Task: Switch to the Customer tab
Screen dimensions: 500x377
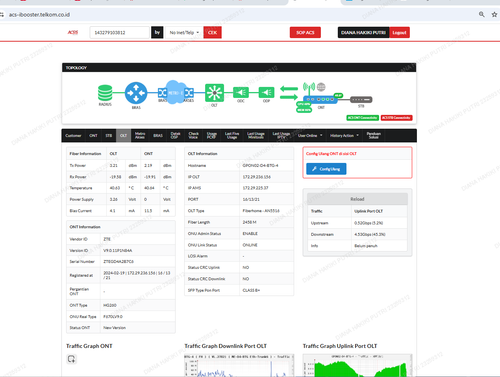Action: tap(73, 136)
